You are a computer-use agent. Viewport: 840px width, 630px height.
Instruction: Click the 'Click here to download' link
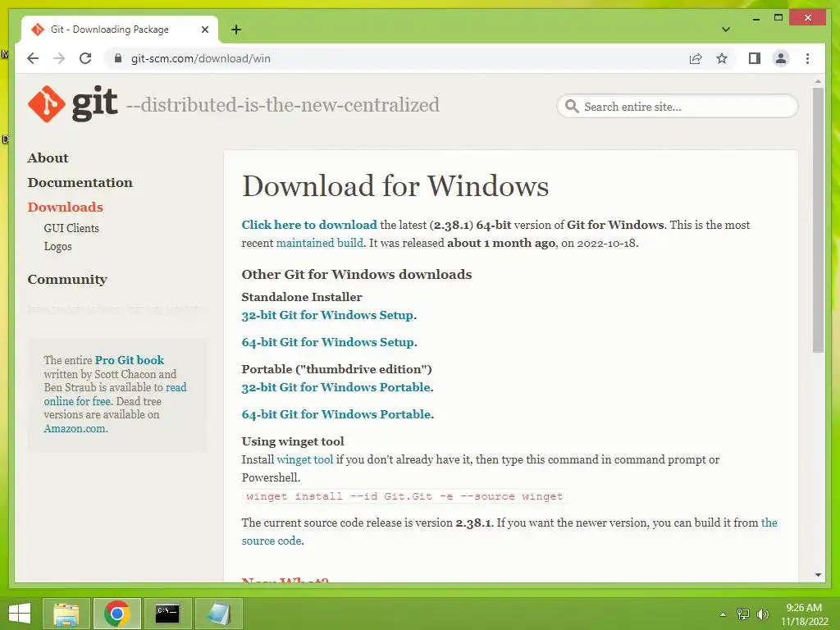(309, 225)
